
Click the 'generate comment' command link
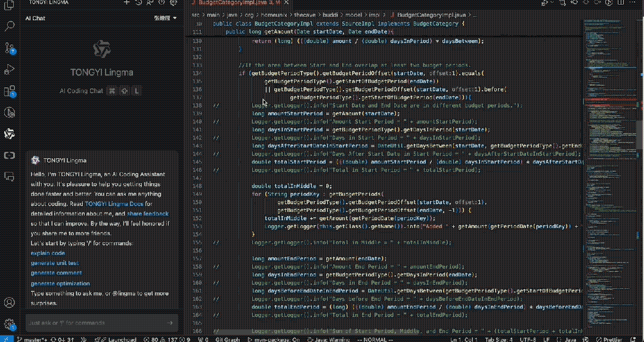[56, 273]
